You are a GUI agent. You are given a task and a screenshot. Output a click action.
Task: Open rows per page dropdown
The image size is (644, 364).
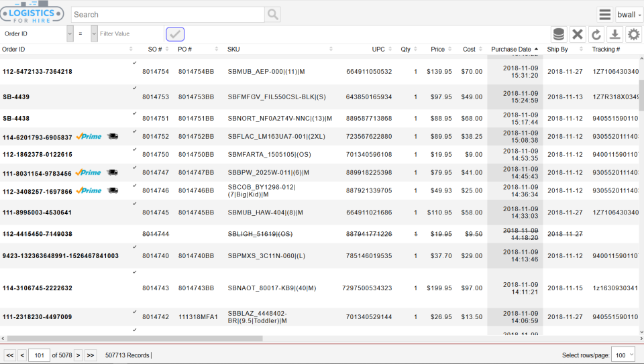click(x=623, y=355)
